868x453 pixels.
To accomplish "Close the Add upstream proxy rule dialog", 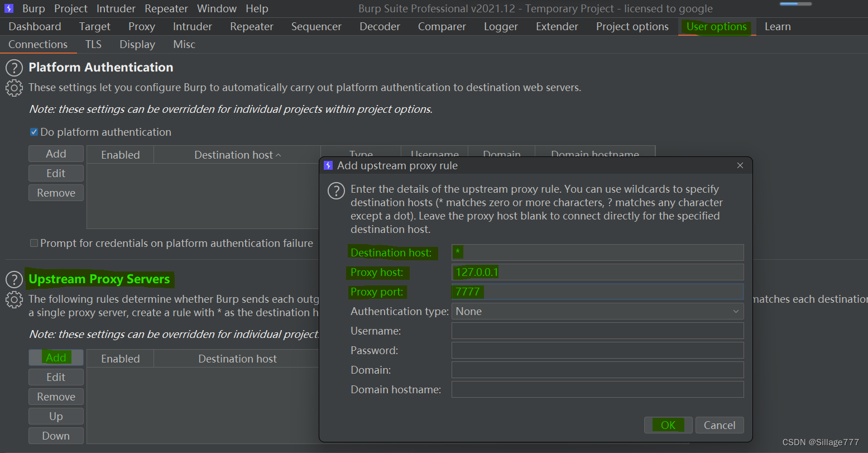I will (x=740, y=165).
